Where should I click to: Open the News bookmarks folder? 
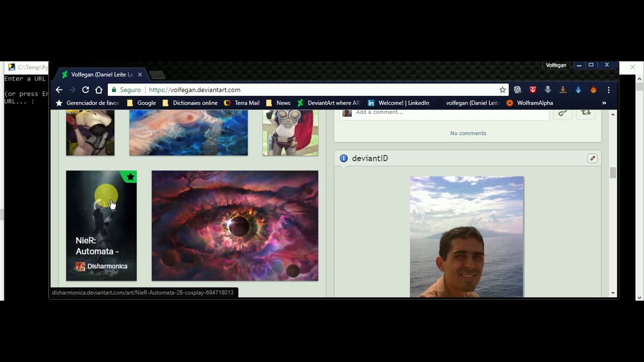pyautogui.click(x=278, y=103)
